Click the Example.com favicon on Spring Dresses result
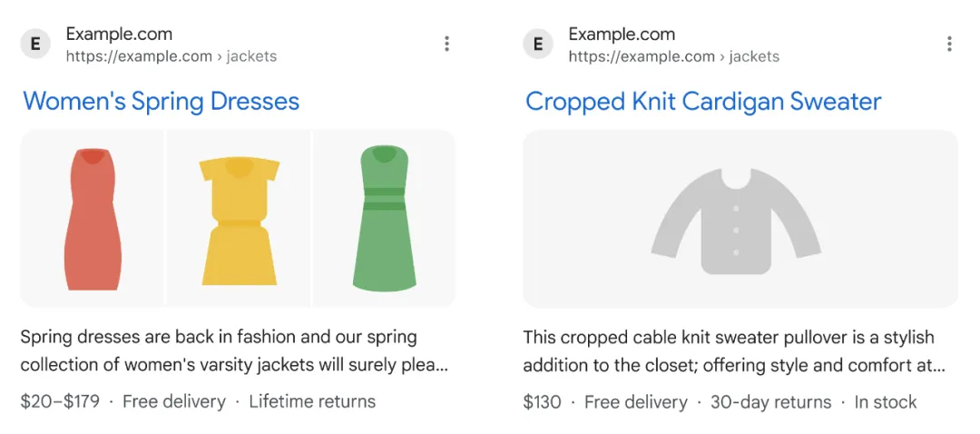Screen dimensions: 980x434 [x=35, y=44]
